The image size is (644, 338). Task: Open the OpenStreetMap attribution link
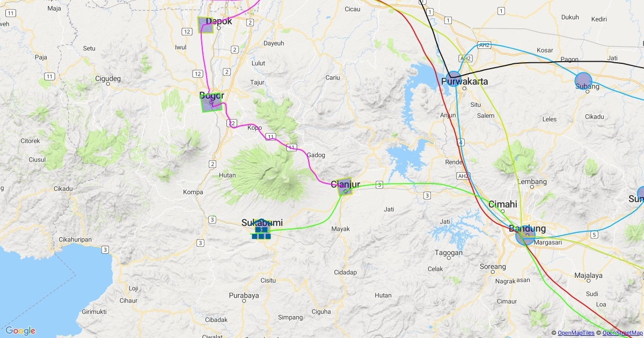623,333
